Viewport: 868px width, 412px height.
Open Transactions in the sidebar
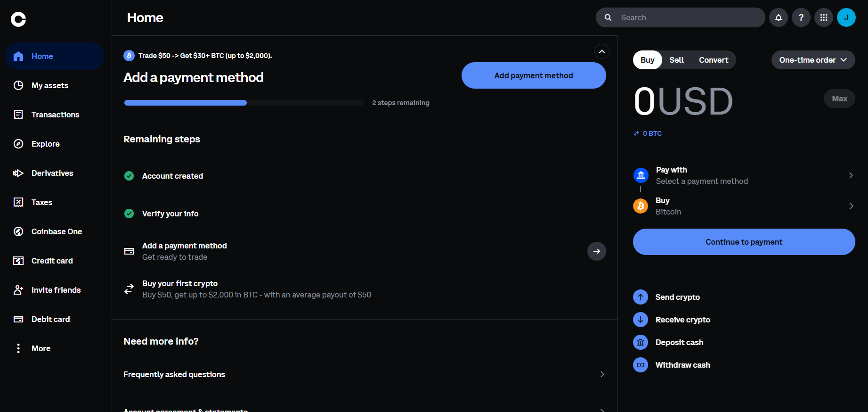pyautogui.click(x=55, y=115)
